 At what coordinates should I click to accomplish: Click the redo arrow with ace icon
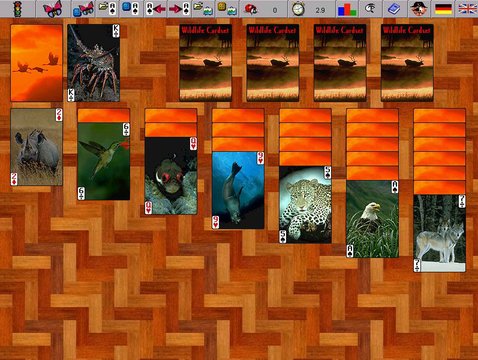(180, 9)
